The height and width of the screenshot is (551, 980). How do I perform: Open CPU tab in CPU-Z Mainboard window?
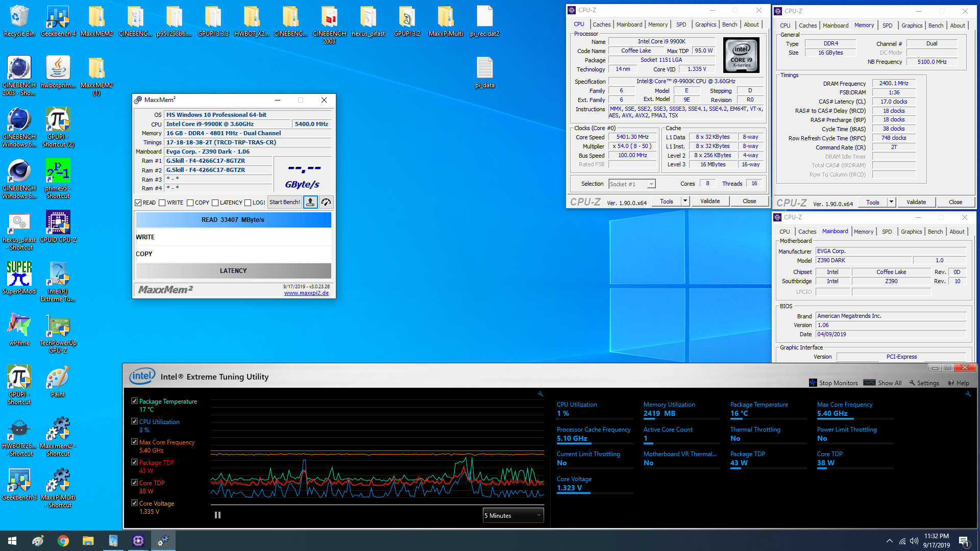pyautogui.click(x=785, y=232)
